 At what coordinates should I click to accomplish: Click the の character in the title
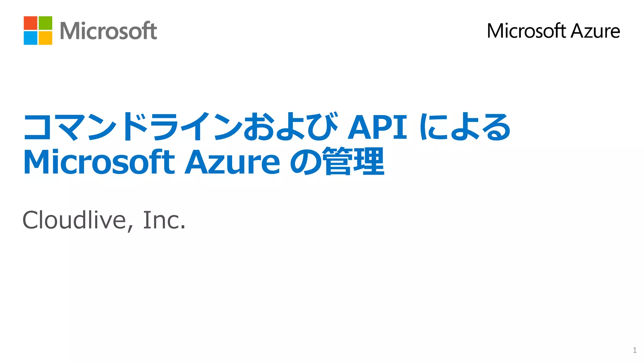coord(306,162)
